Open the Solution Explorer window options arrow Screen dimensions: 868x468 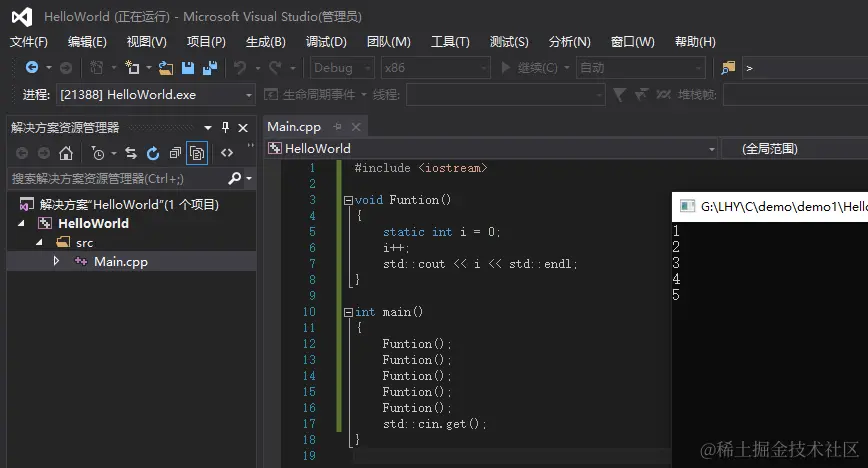[x=208, y=127]
